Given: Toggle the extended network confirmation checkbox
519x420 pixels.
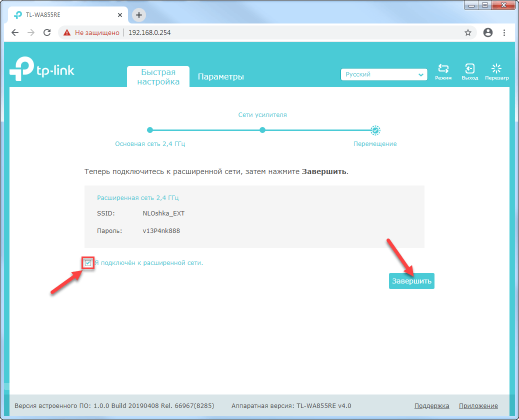Looking at the screenshot, I should click(87, 262).
